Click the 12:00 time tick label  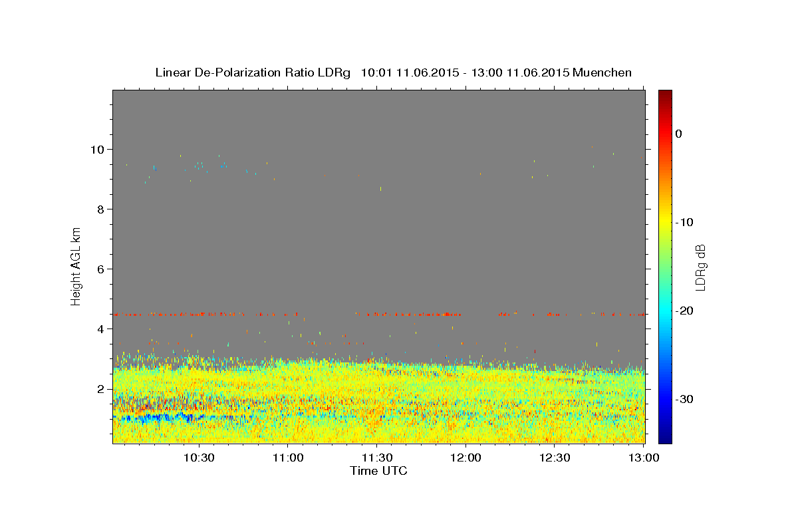465,458
